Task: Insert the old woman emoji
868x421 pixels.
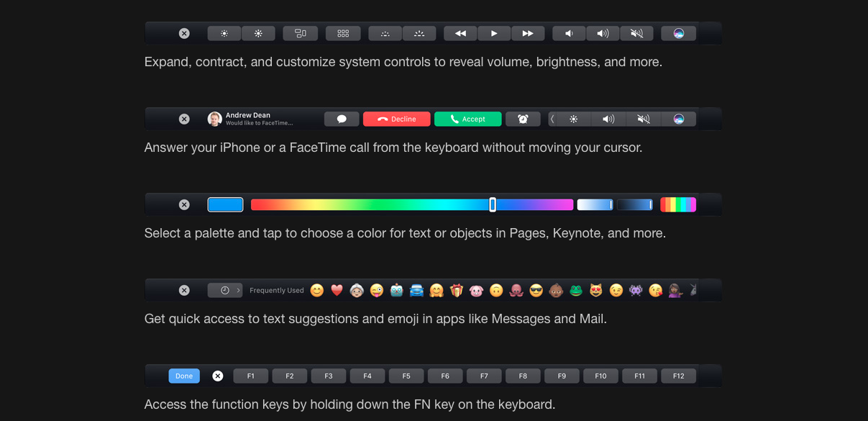Action: [357, 290]
